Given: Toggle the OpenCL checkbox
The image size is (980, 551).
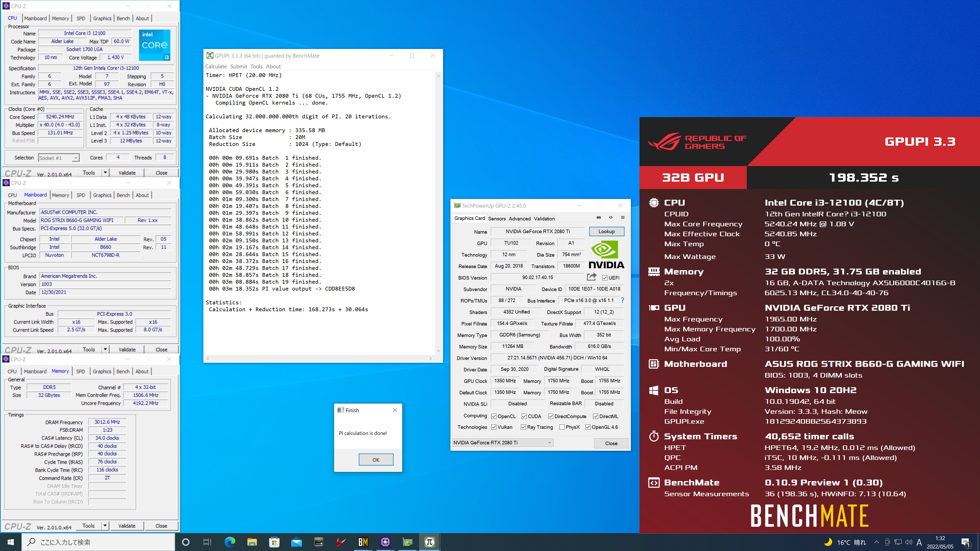Looking at the screenshot, I should pos(494,416).
